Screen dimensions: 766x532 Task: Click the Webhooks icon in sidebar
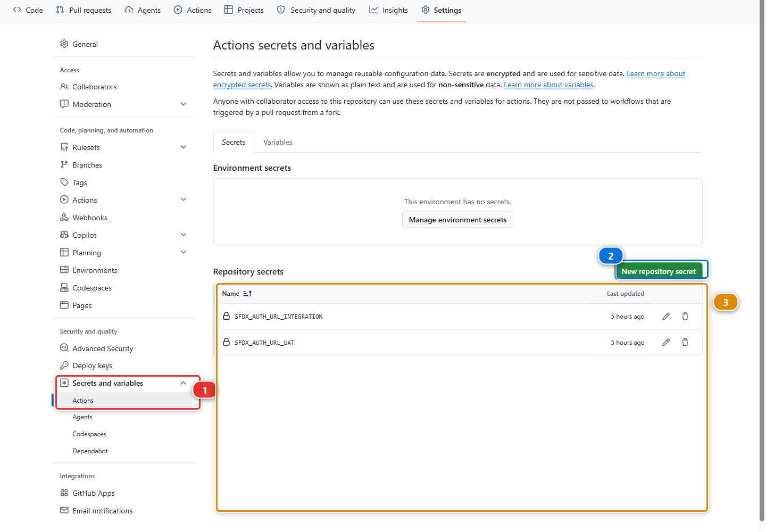(64, 218)
